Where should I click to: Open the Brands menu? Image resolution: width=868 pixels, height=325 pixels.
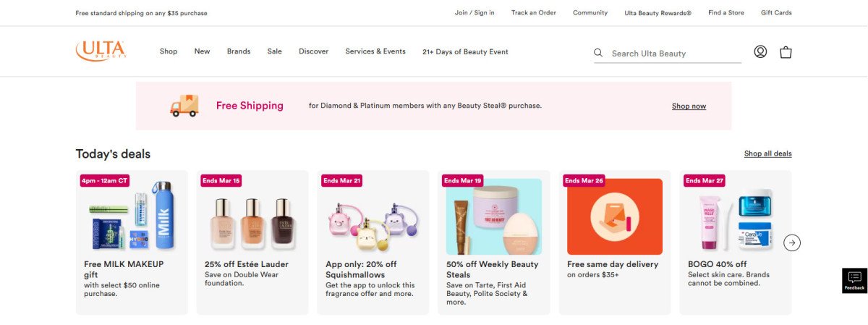click(x=239, y=51)
